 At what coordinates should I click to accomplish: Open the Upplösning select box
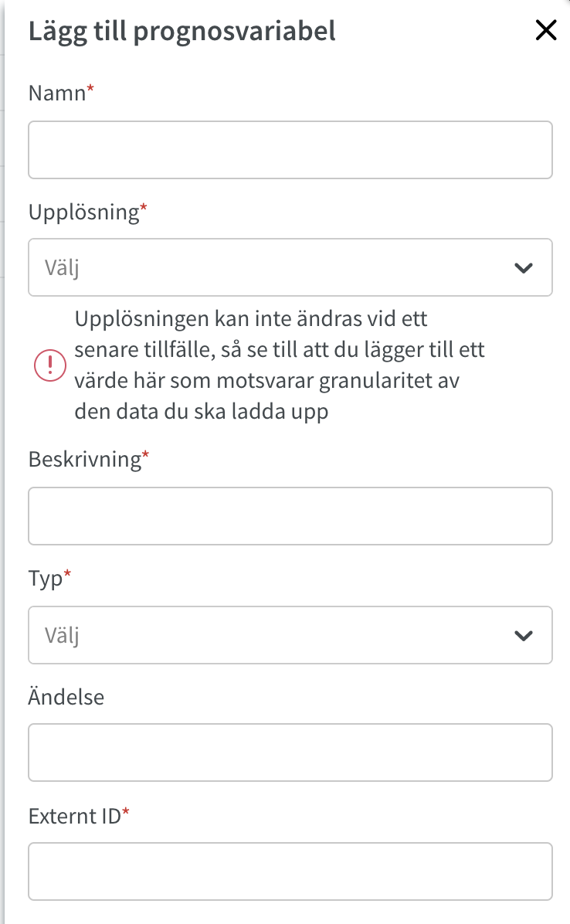pos(290,267)
